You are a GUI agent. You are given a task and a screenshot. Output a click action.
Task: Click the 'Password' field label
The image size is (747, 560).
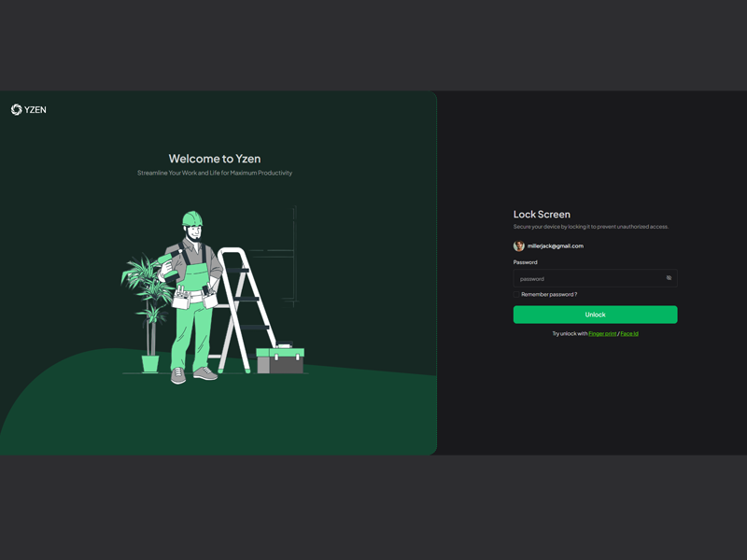click(526, 262)
